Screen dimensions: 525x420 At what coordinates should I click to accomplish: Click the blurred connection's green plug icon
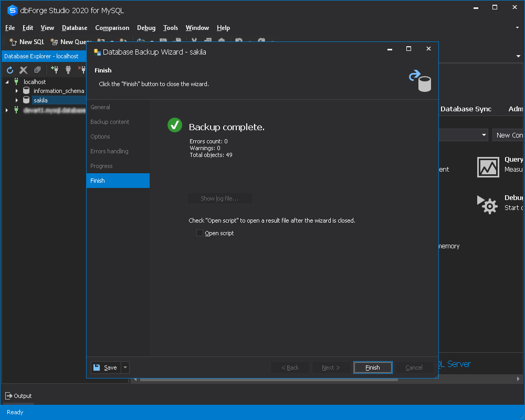coord(16,110)
